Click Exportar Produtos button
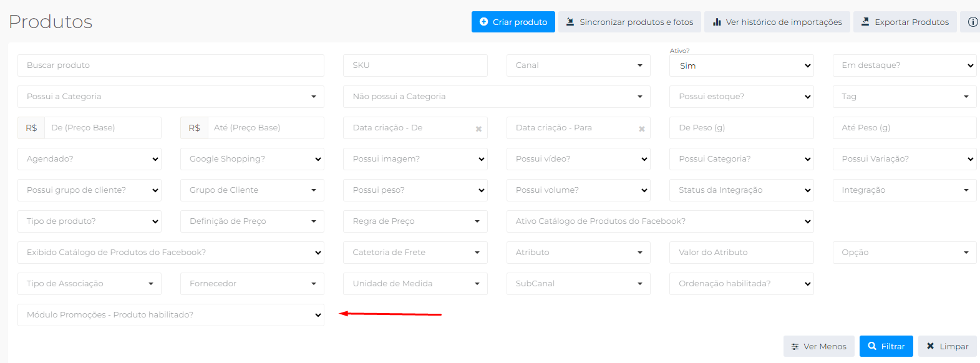980x363 pixels. click(905, 22)
